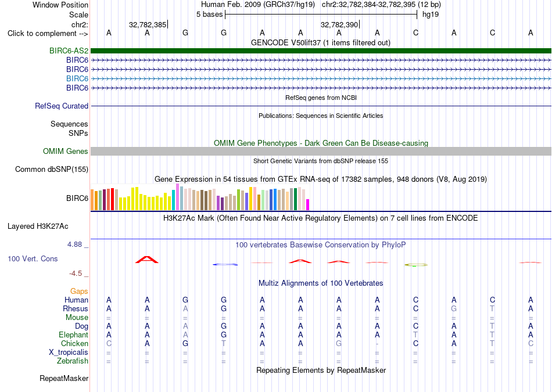Click the large red 'A' PhyloP logo letter
This screenshot has width=552, height=392.
click(147, 260)
